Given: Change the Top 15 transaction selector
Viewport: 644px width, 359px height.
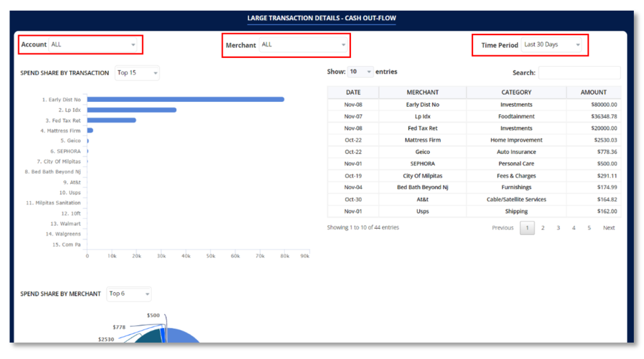Looking at the screenshot, I should pos(136,73).
